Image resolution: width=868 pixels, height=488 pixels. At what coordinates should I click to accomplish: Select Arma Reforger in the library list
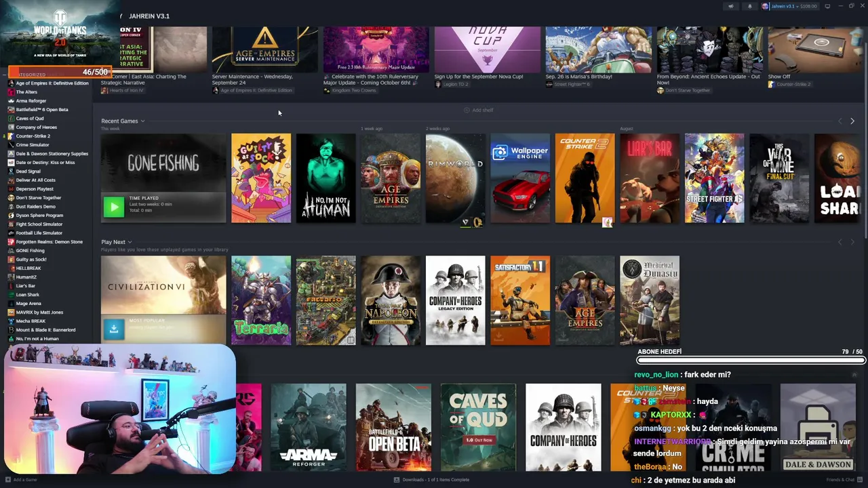point(31,101)
